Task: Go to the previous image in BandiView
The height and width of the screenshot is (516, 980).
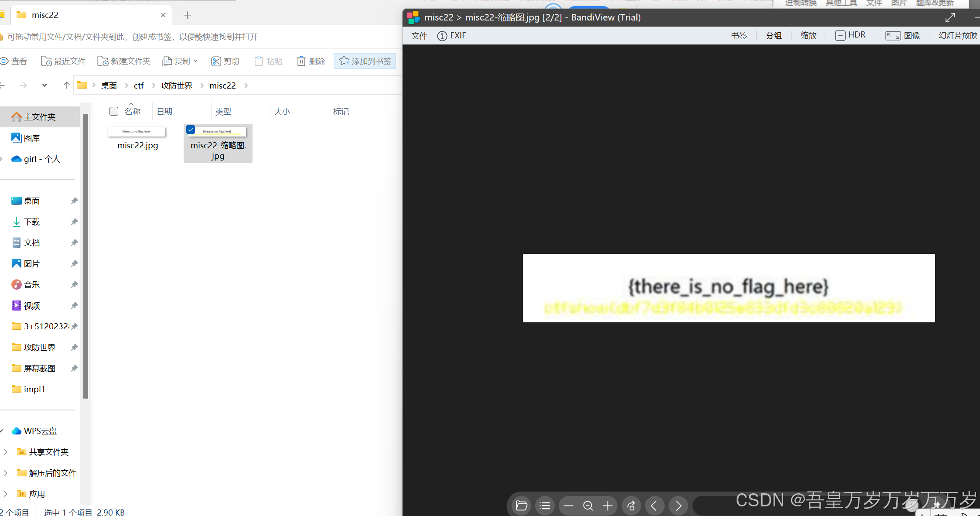Action: click(x=654, y=505)
